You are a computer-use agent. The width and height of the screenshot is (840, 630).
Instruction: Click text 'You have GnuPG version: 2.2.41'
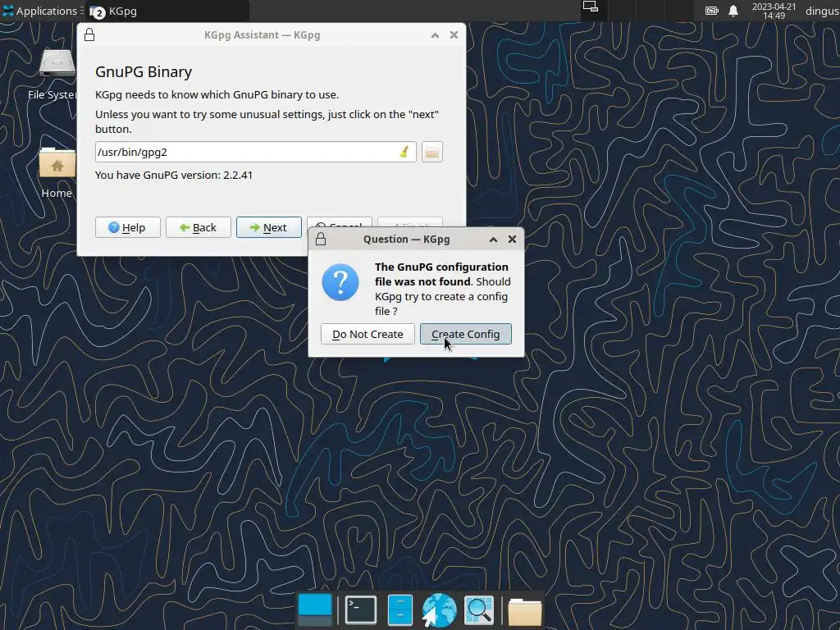click(x=174, y=176)
